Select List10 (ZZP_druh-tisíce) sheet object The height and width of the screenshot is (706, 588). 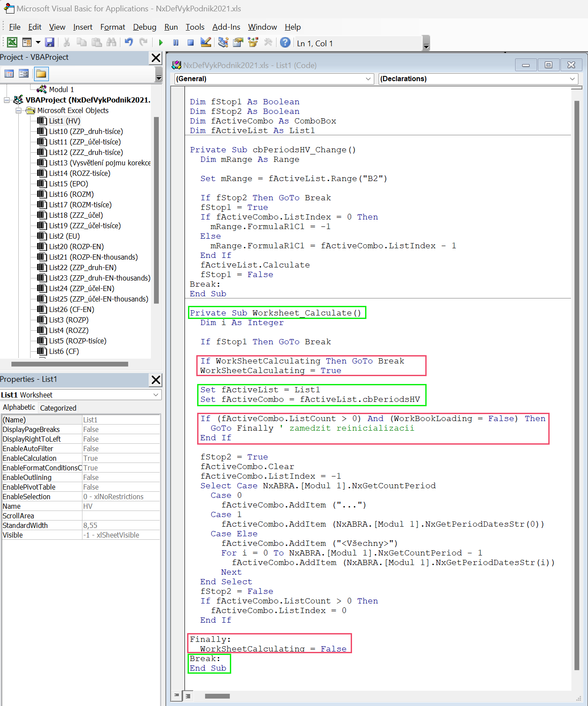click(86, 131)
